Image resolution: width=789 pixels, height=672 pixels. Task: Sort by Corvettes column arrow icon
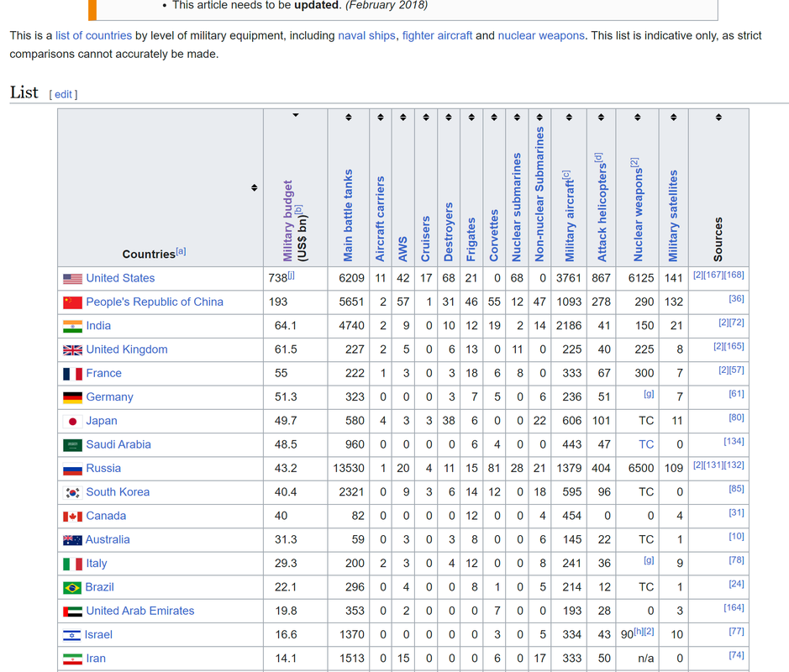coord(494,118)
